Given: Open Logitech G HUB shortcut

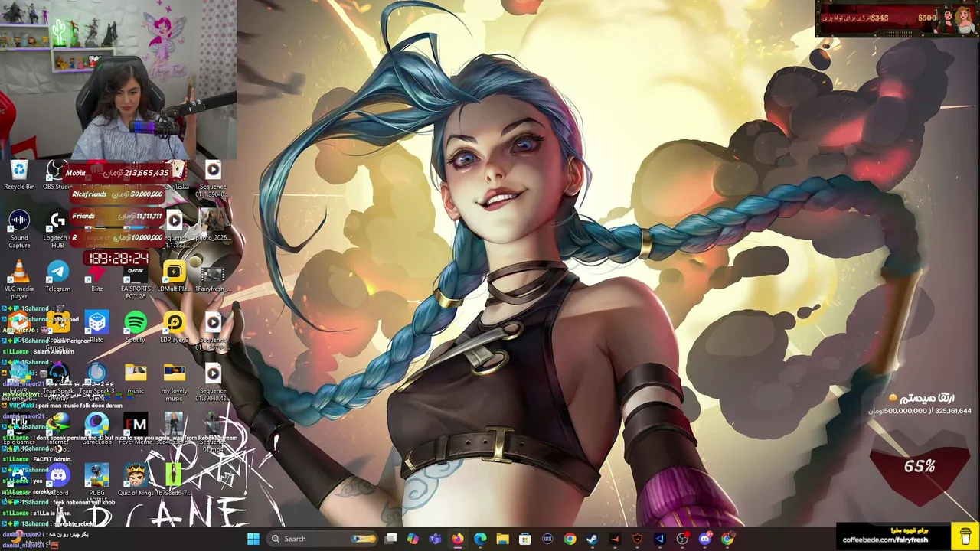Looking at the screenshot, I should tap(57, 230).
